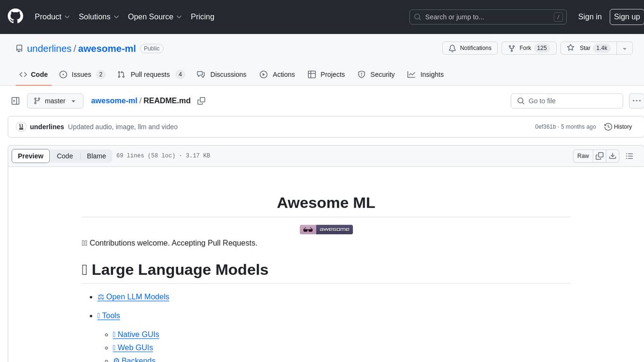
Task: Open the awesome-ml repository link in header
Action: 107,48
